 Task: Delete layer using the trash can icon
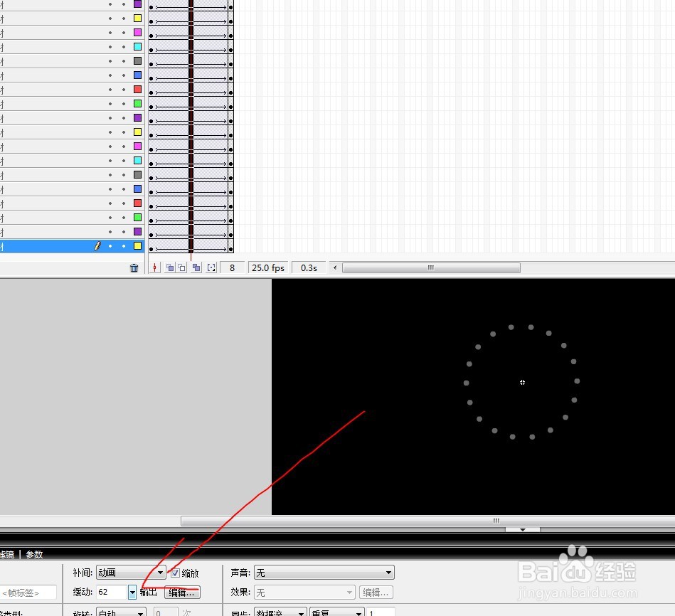tap(134, 267)
